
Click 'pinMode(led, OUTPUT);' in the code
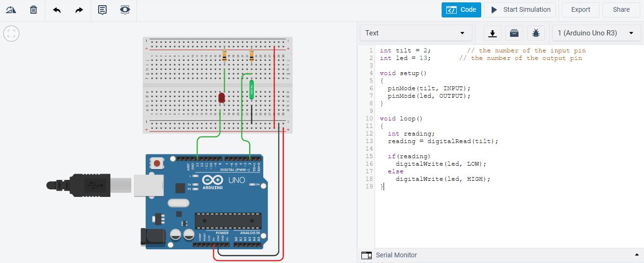click(429, 96)
